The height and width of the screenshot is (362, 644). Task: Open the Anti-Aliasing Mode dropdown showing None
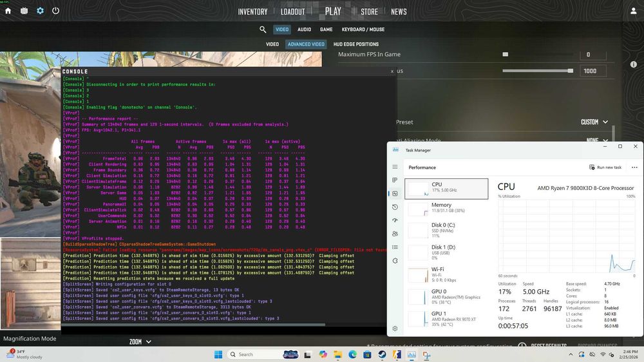click(598, 140)
